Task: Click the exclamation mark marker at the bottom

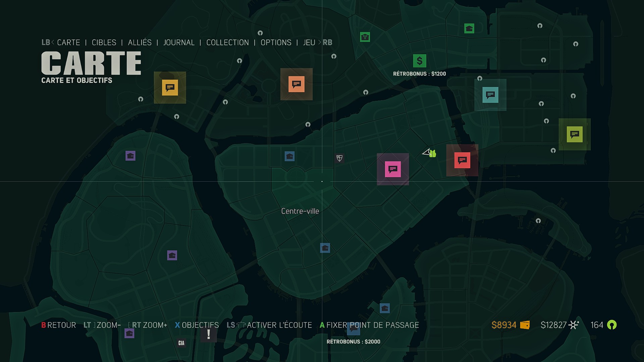Action: [x=209, y=333]
